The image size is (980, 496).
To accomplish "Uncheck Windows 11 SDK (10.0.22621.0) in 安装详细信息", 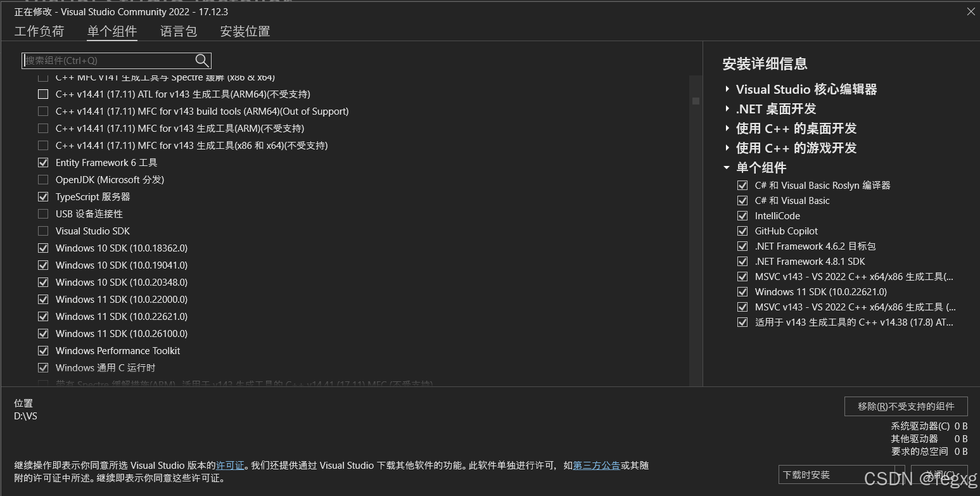I will [742, 292].
